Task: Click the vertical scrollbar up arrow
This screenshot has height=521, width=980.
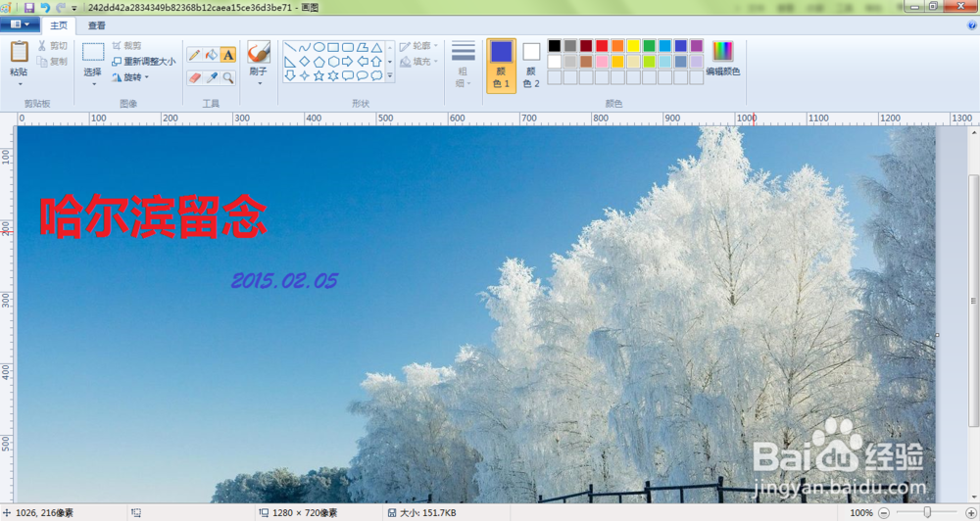Action: (974, 133)
